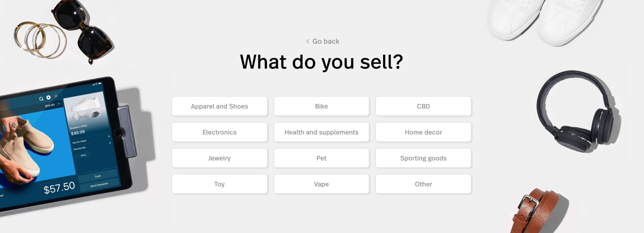Choose the Pet option
The width and height of the screenshot is (644, 233).
[321, 158]
